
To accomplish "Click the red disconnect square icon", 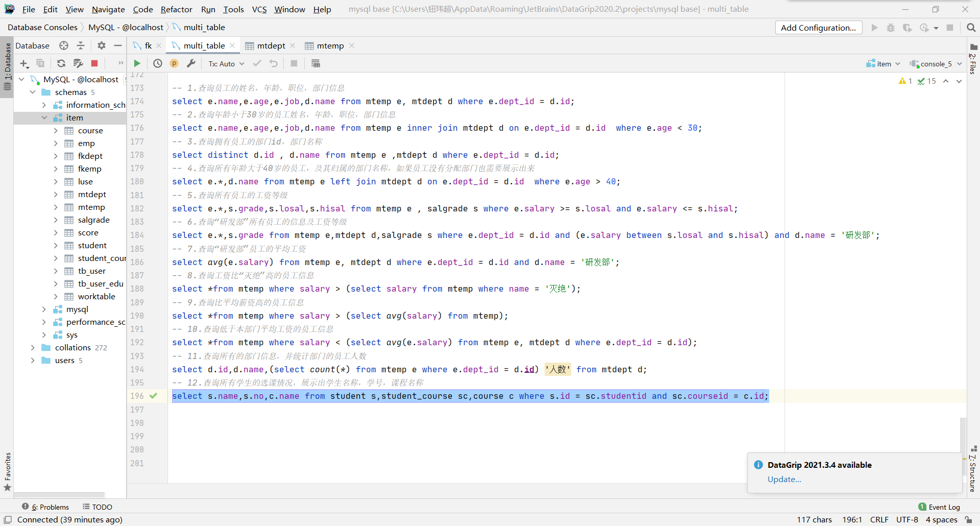I will coord(94,63).
